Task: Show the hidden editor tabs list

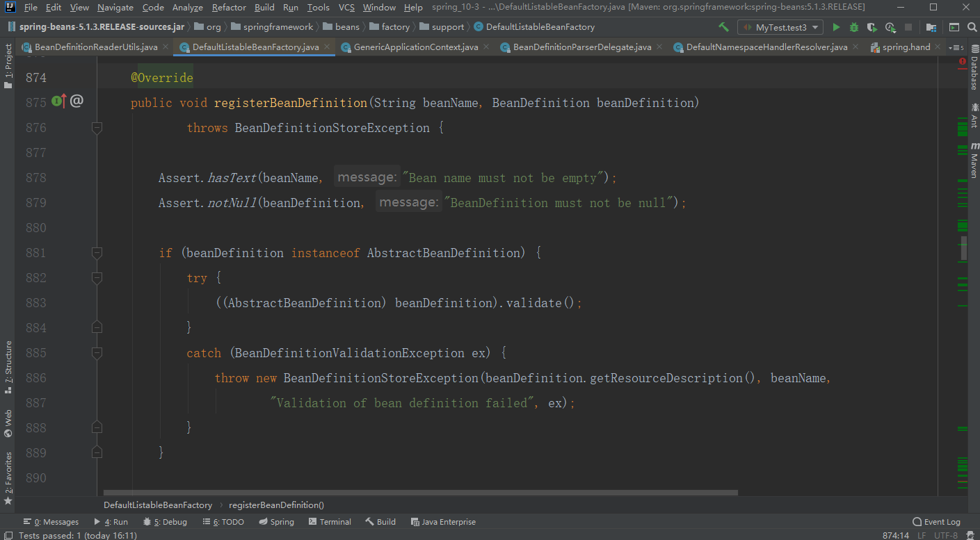Action: [x=957, y=47]
